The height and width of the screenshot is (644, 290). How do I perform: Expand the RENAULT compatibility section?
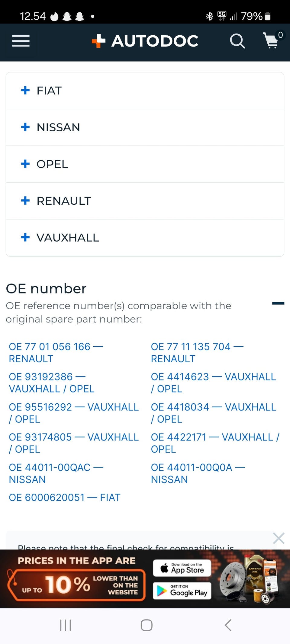coord(145,201)
